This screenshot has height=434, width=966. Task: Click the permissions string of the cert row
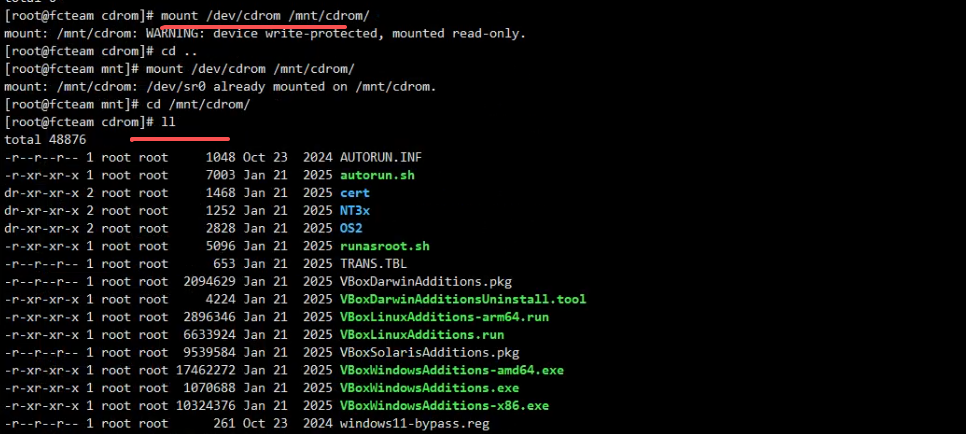point(41,193)
